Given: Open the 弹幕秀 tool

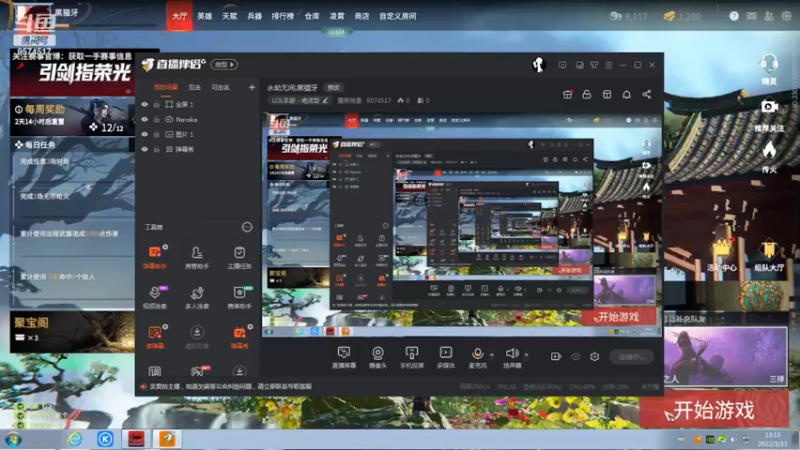Looking at the screenshot, I should (239, 337).
